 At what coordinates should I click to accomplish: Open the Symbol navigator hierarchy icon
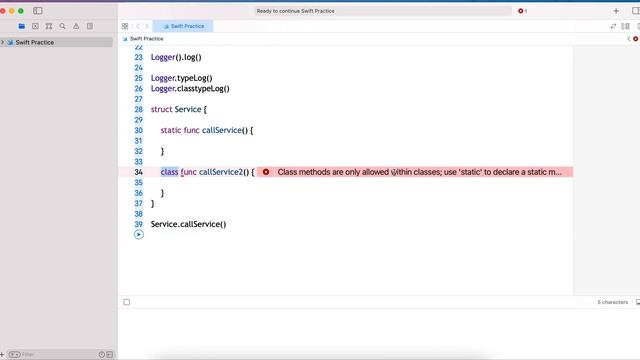click(x=49, y=26)
